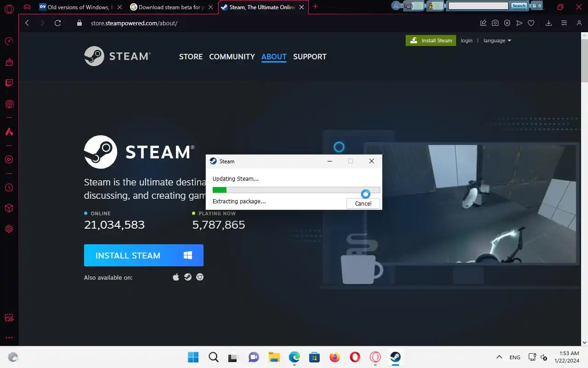Open the SUPPORT menu
Viewport: 588px width, 368px height.
[310, 57]
